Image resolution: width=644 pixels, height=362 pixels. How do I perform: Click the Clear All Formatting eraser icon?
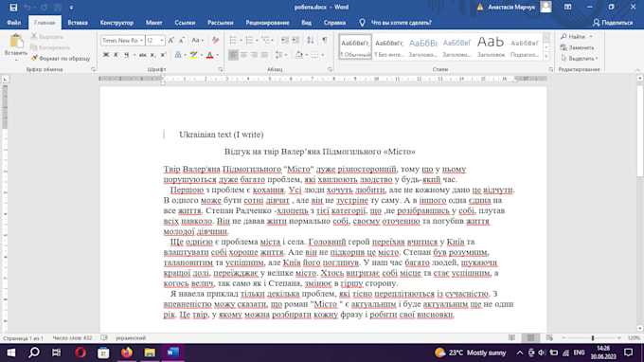coord(215,40)
